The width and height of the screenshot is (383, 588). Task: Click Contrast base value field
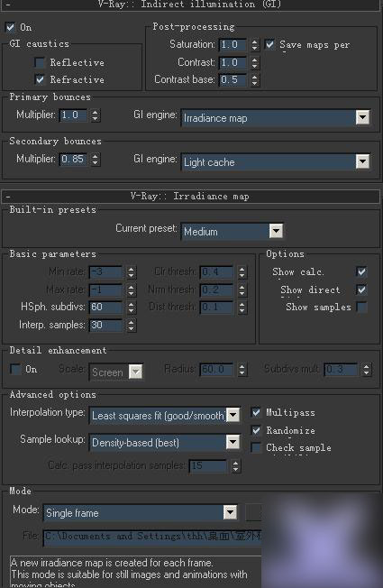(233, 79)
